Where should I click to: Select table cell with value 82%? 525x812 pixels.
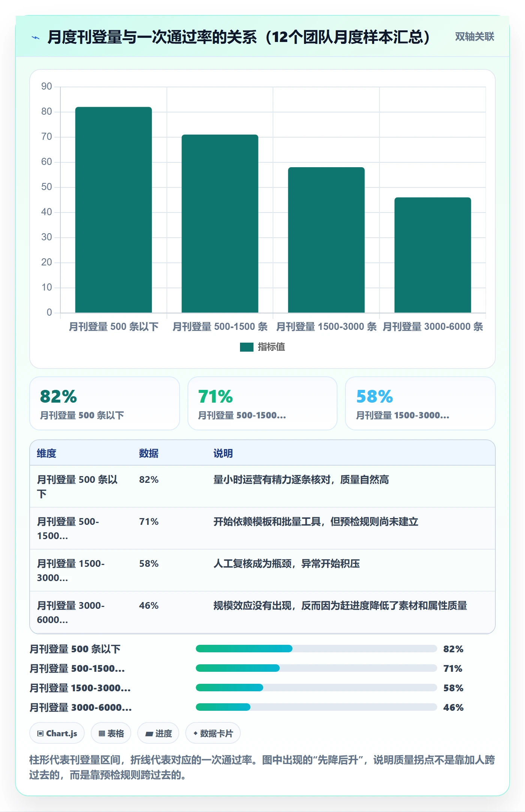click(149, 480)
